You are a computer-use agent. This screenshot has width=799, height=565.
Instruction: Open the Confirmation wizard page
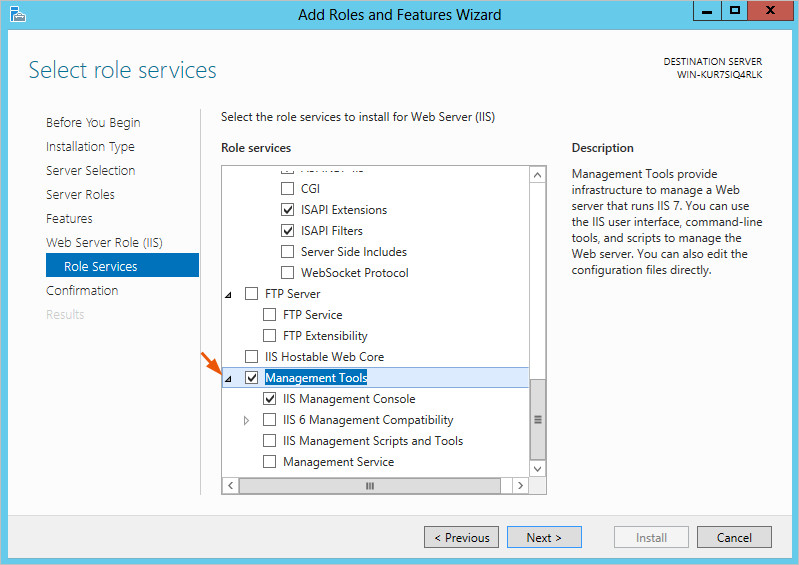point(82,291)
